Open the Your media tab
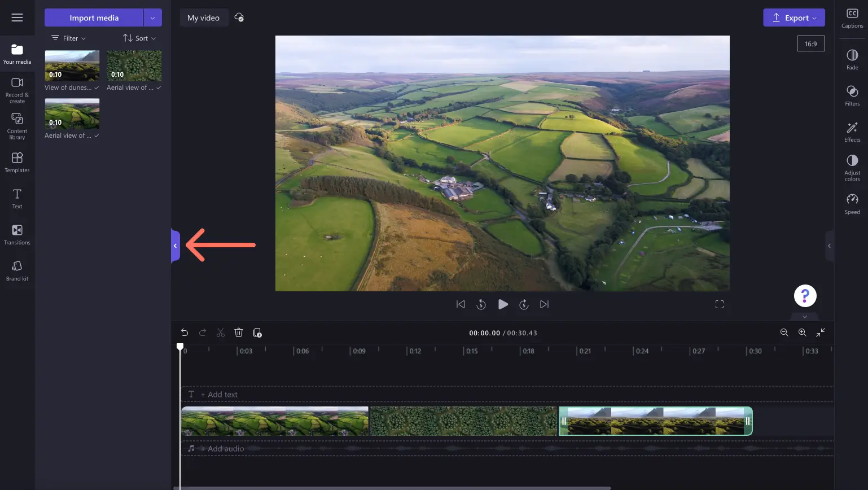The width and height of the screenshot is (868, 490). coord(17,54)
